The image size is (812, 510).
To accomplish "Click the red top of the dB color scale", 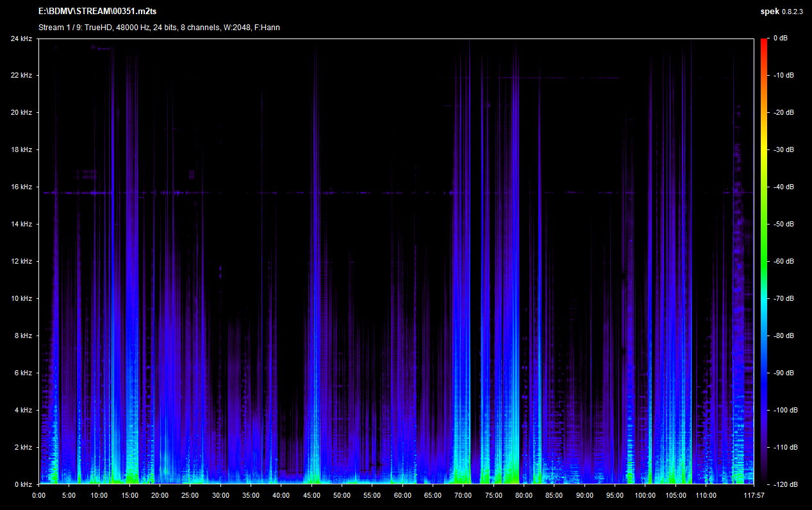I will pyautogui.click(x=764, y=44).
